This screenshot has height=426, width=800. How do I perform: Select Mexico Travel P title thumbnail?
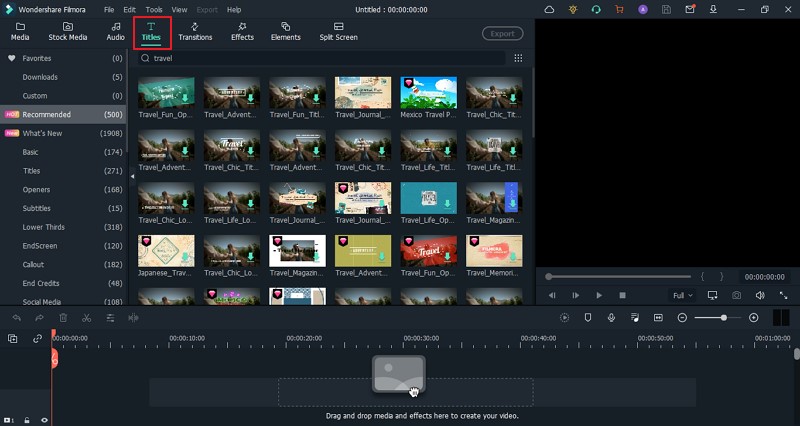(x=429, y=92)
